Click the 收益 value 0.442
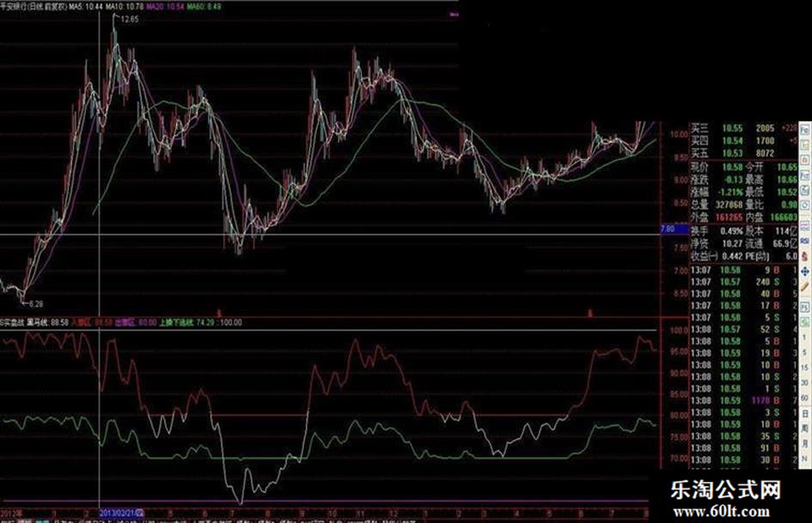 [x=733, y=256]
